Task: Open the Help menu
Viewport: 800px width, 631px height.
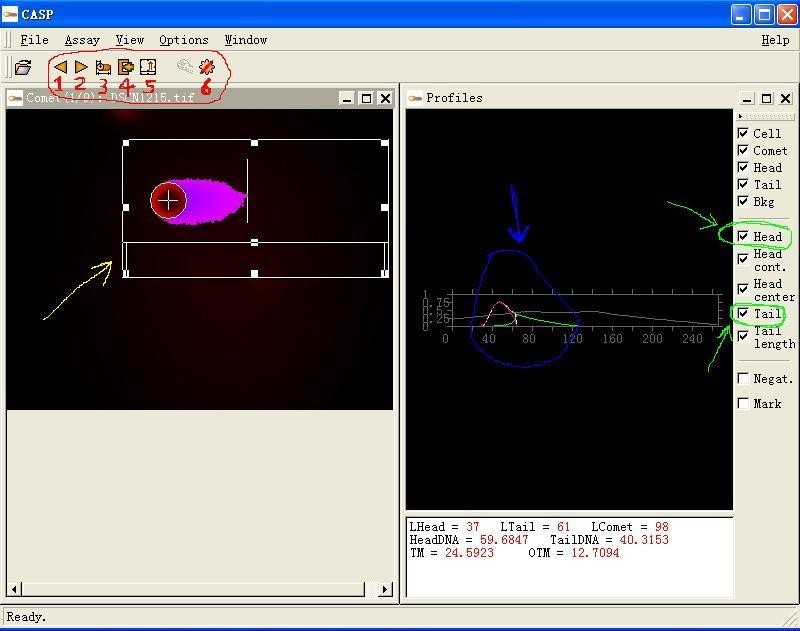Action: [775, 40]
